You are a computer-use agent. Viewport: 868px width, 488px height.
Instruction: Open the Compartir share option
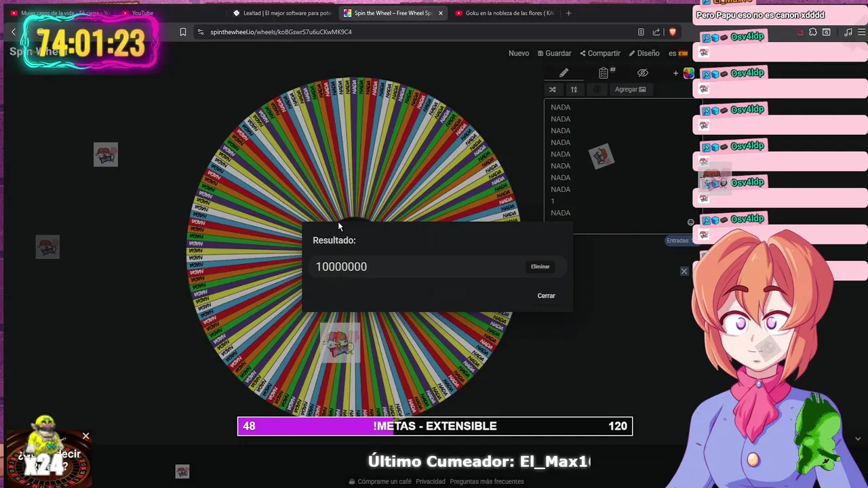pyautogui.click(x=600, y=53)
